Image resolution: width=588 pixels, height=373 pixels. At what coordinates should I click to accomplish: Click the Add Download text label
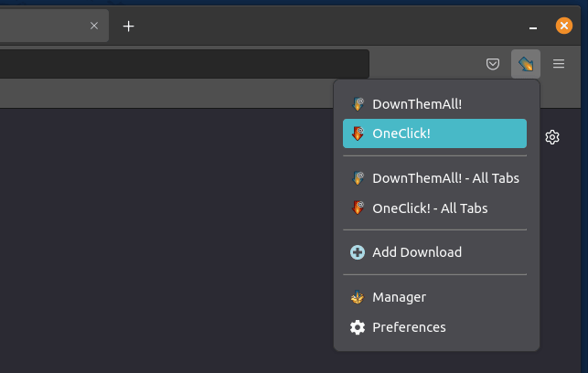point(417,252)
